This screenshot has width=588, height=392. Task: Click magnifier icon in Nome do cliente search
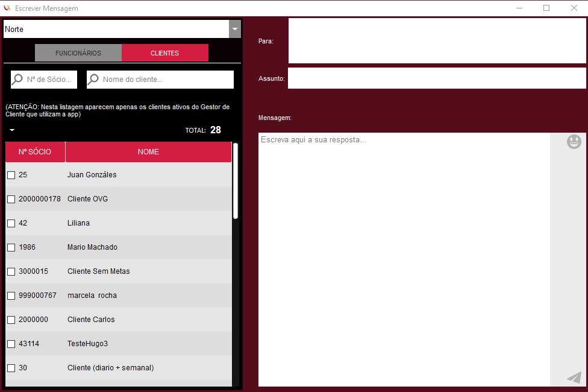click(x=93, y=79)
